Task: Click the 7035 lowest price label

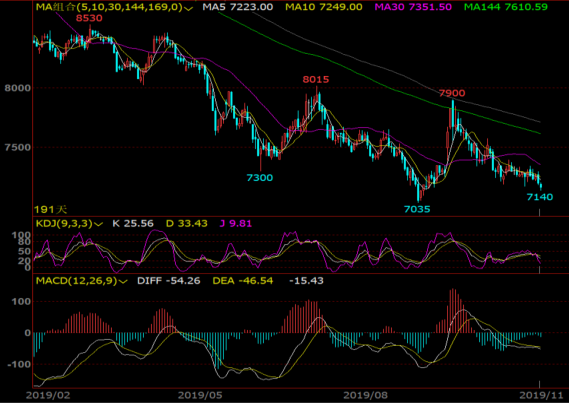Action: pos(417,209)
